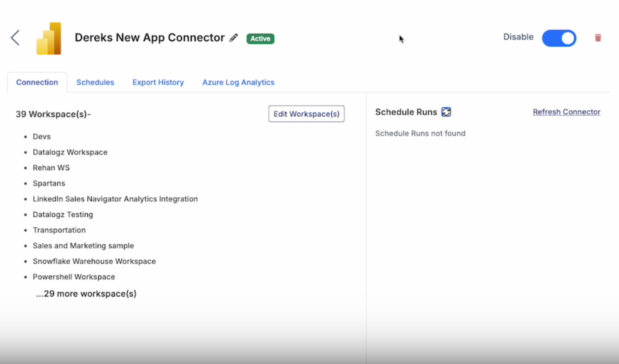Expand the 29 more workspace(s) list
The height and width of the screenshot is (364, 619).
(86, 294)
